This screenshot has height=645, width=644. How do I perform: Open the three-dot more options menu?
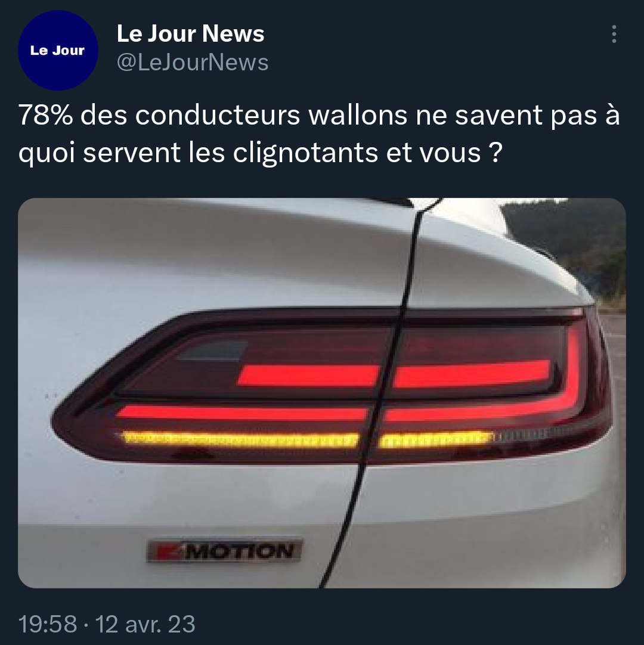click(x=614, y=34)
